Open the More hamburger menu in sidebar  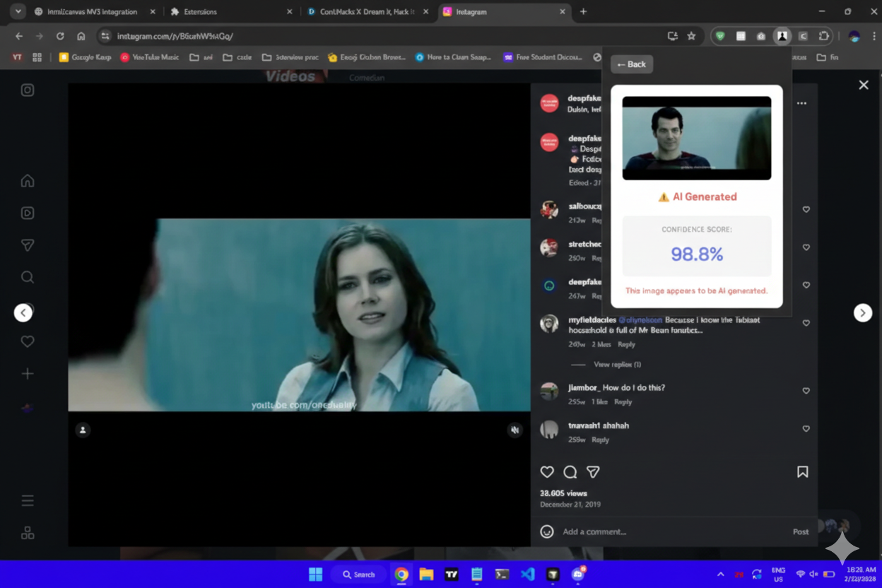(x=28, y=500)
